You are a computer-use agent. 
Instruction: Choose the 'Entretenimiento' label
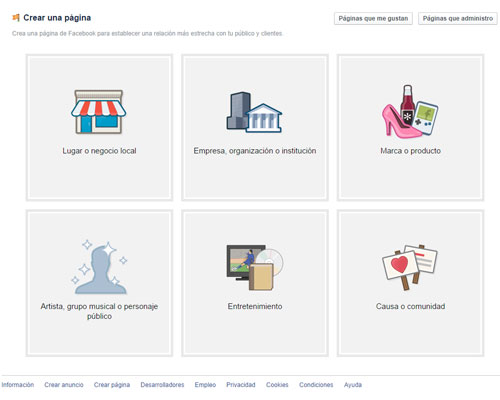(255, 306)
